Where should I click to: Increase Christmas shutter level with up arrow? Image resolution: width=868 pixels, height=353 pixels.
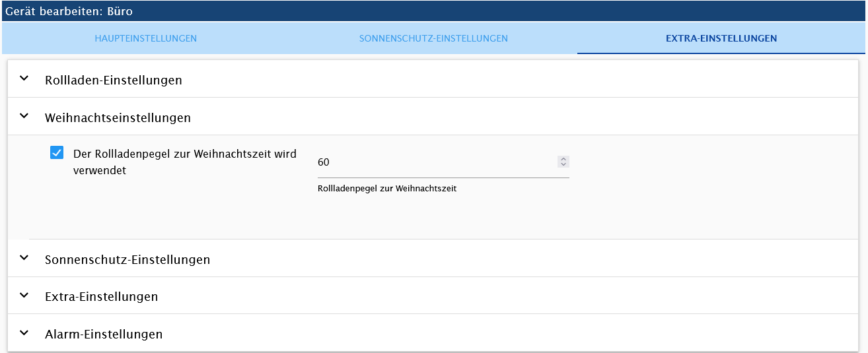tap(563, 158)
